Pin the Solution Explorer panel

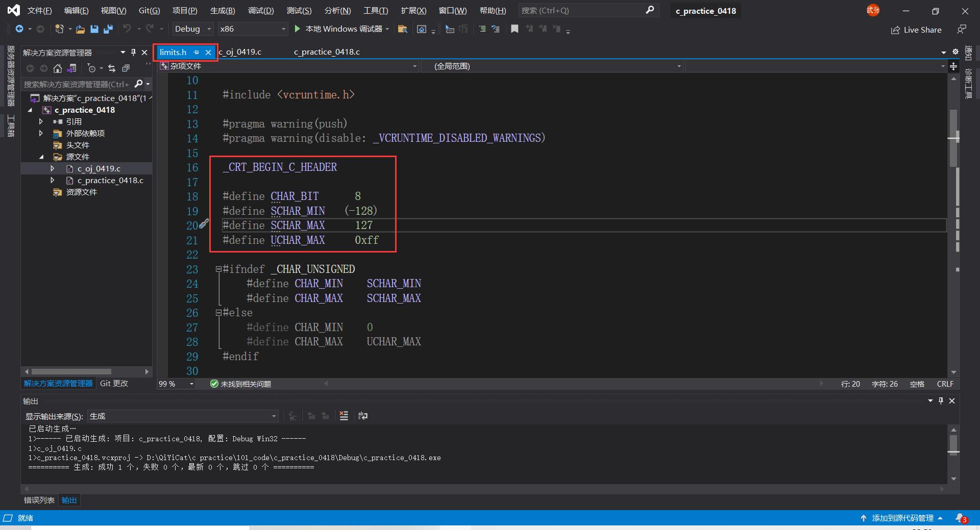click(x=133, y=52)
